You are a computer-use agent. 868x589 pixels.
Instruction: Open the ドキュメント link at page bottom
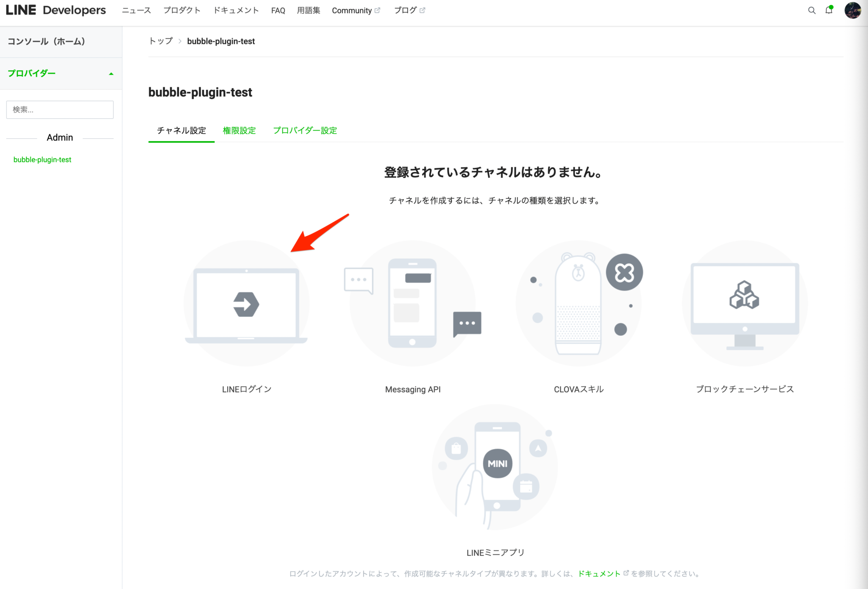pyautogui.click(x=599, y=573)
